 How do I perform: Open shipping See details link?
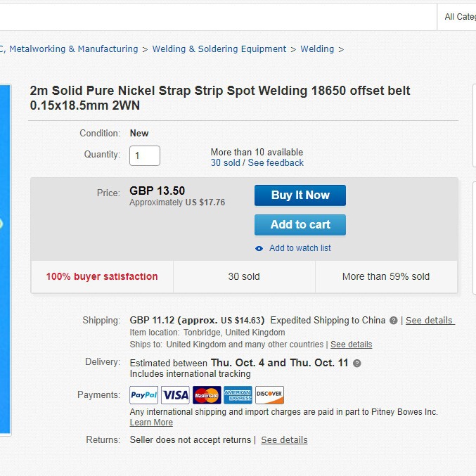[430, 321]
